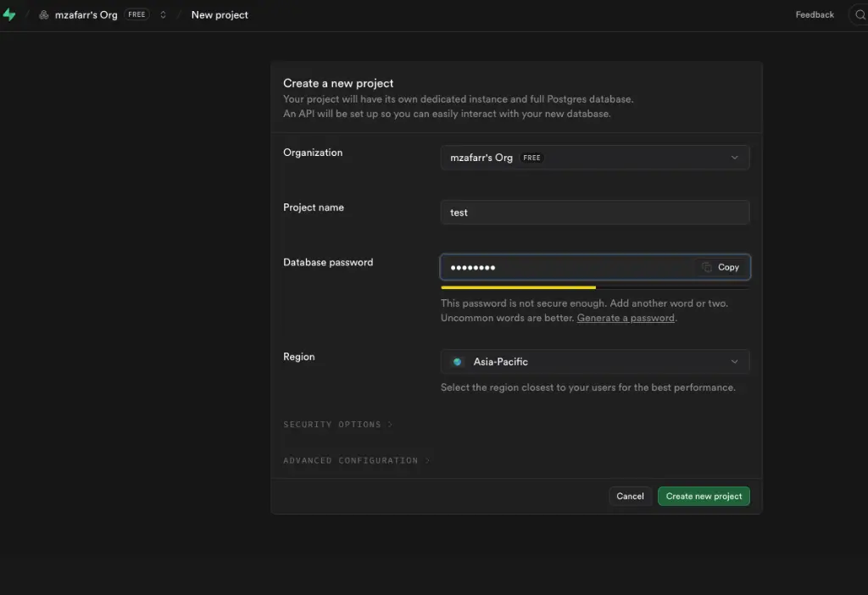Click mzafarr's Org in the breadcrumb
This screenshot has height=595, width=868.
click(x=86, y=15)
